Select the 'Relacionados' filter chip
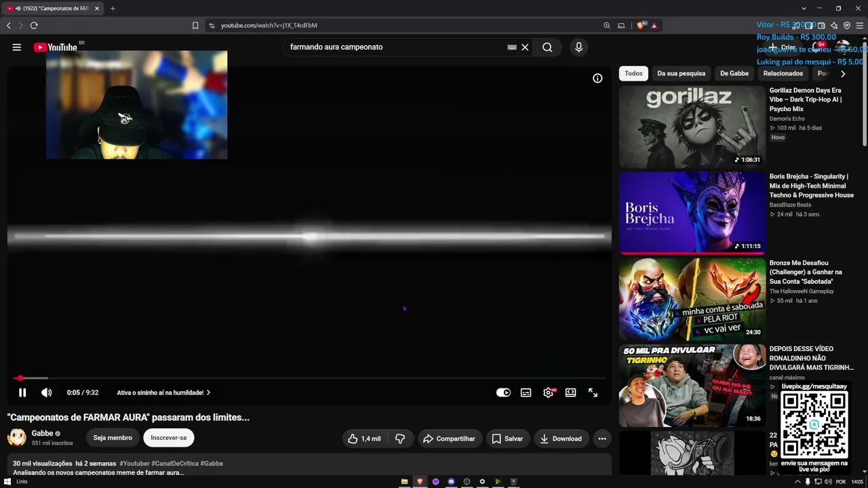The width and height of the screenshot is (868, 488). pyautogui.click(x=783, y=73)
